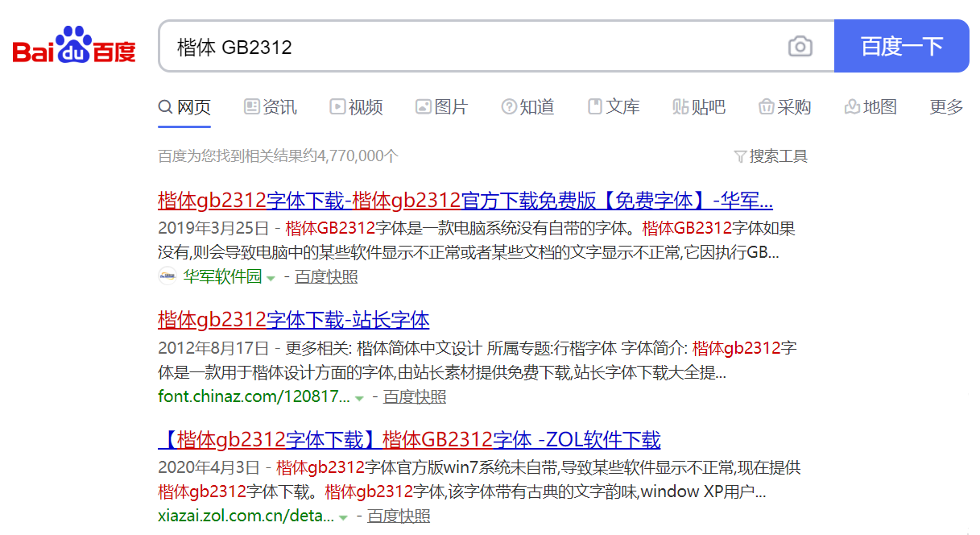The height and width of the screenshot is (535, 980).
Task: Open 百度快照 for 华军软件园 result
Action: (x=326, y=276)
